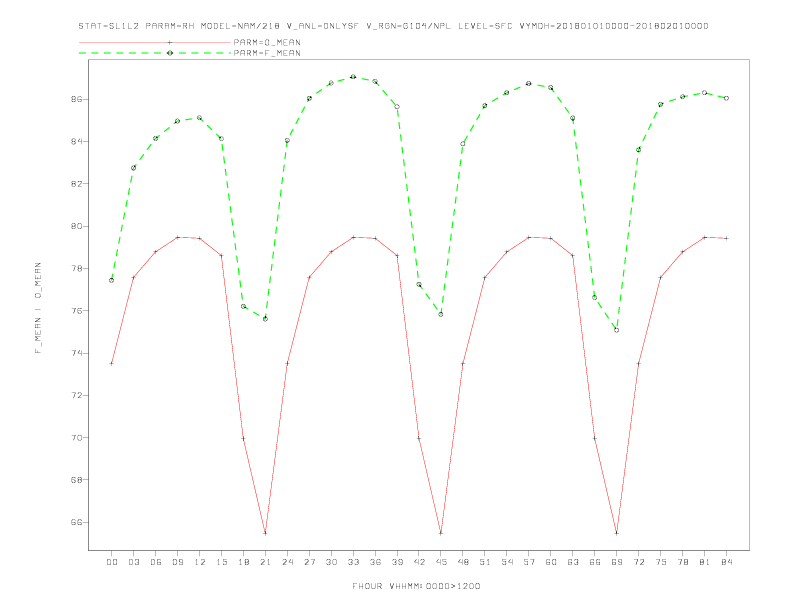Select y-axis tick label 86
The width and height of the screenshot is (792, 612).
click(x=77, y=99)
